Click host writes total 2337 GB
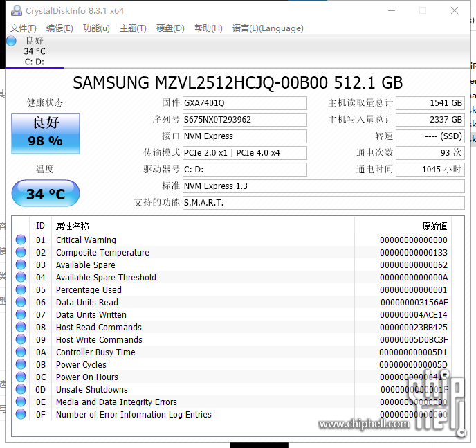Screen dimensions: 476x448 click(430, 120)
